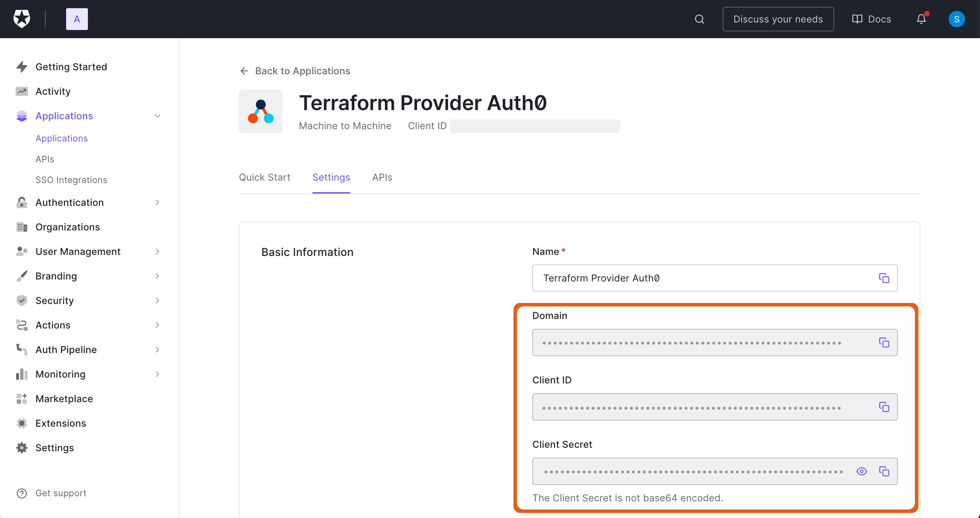The image size is (980, 518).
Task: Expand the Actions section chevron
Action: (157, 325)
